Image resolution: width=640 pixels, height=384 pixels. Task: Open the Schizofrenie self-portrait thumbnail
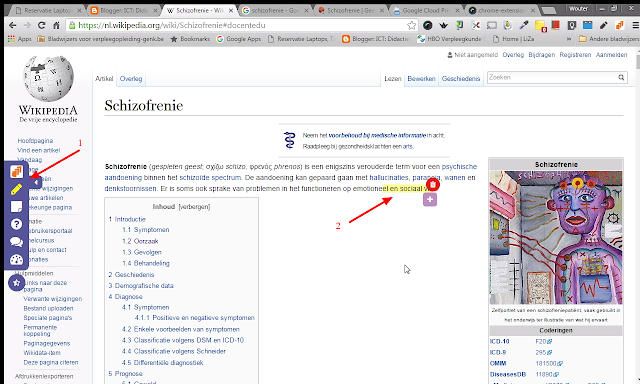(x=556, y=238)
